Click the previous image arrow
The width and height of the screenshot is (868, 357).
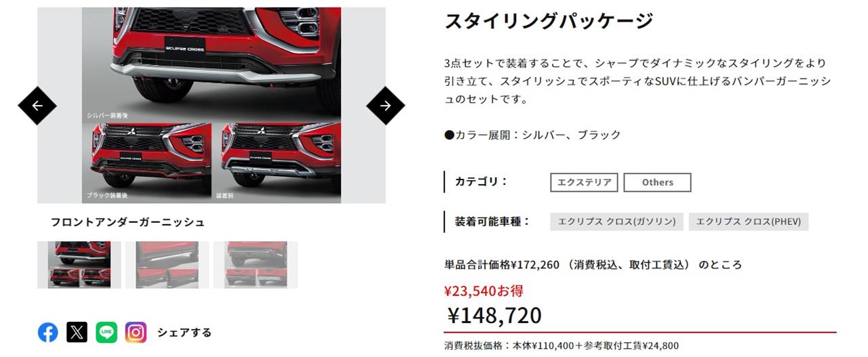37,106
